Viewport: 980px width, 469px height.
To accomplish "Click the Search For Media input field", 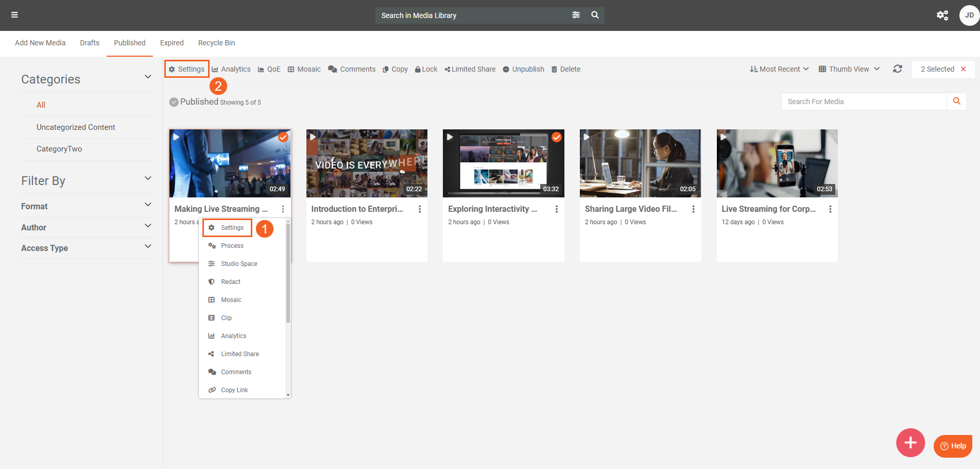I will click(x=864, y=102).
